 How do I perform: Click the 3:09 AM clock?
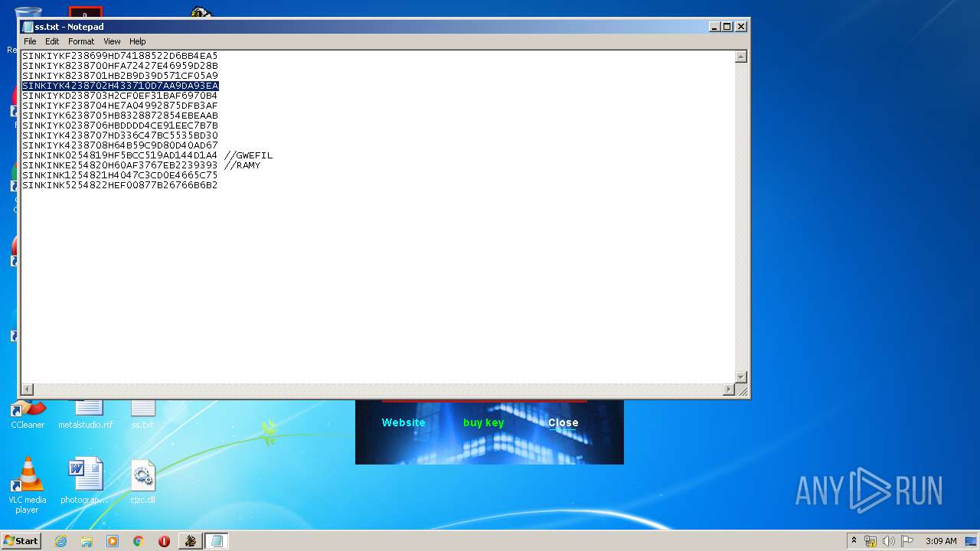(941, 541)
